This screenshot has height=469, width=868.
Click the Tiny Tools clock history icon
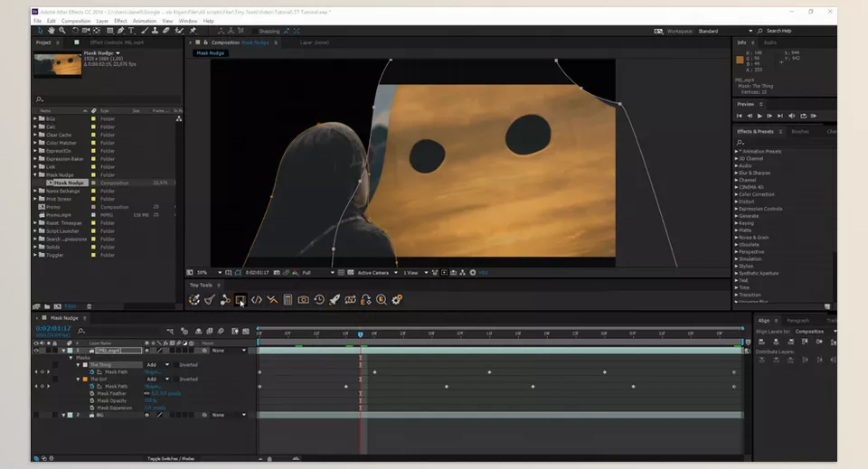point(319,300)
